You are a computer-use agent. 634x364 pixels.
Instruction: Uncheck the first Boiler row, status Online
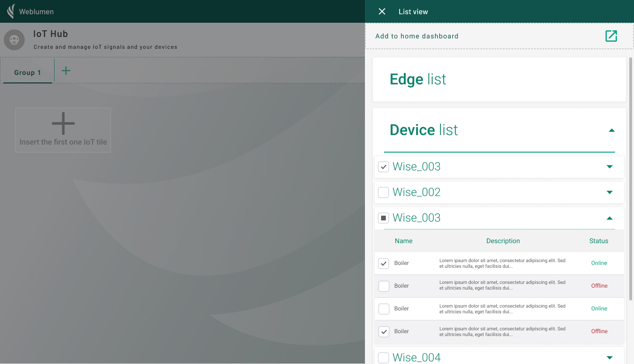[383, 263]
